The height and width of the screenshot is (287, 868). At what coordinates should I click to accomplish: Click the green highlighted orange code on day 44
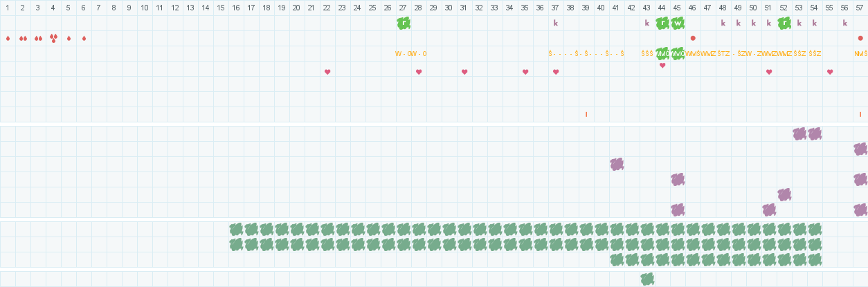pos(662,53)
